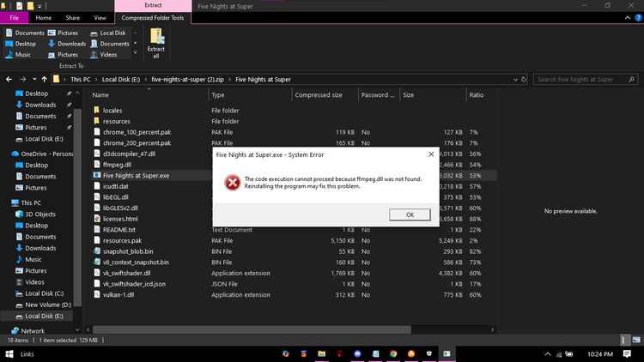
Task: Sort by the Ratio column header
Action: pos(481,95)
